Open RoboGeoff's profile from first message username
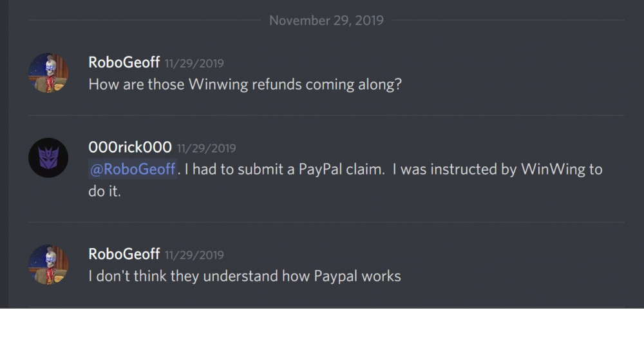Image resolution: width=644 pixels, height=337 pixels. (x=124, y=63)
